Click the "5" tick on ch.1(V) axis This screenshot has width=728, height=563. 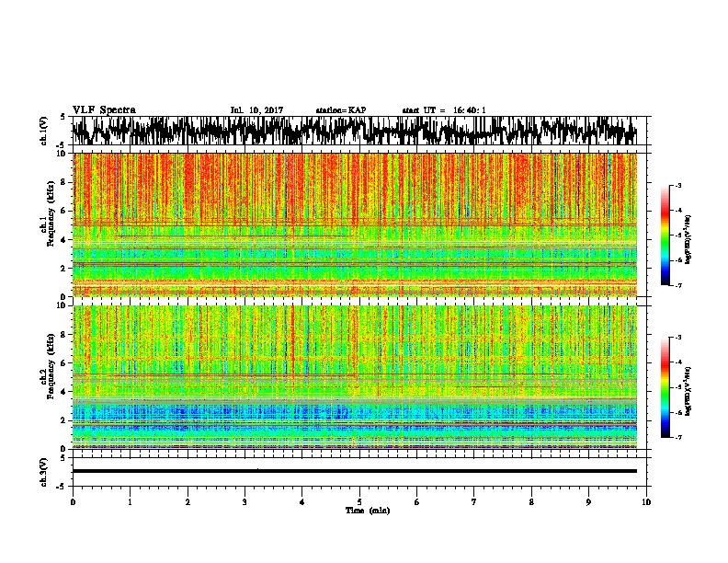pos(63,117)
